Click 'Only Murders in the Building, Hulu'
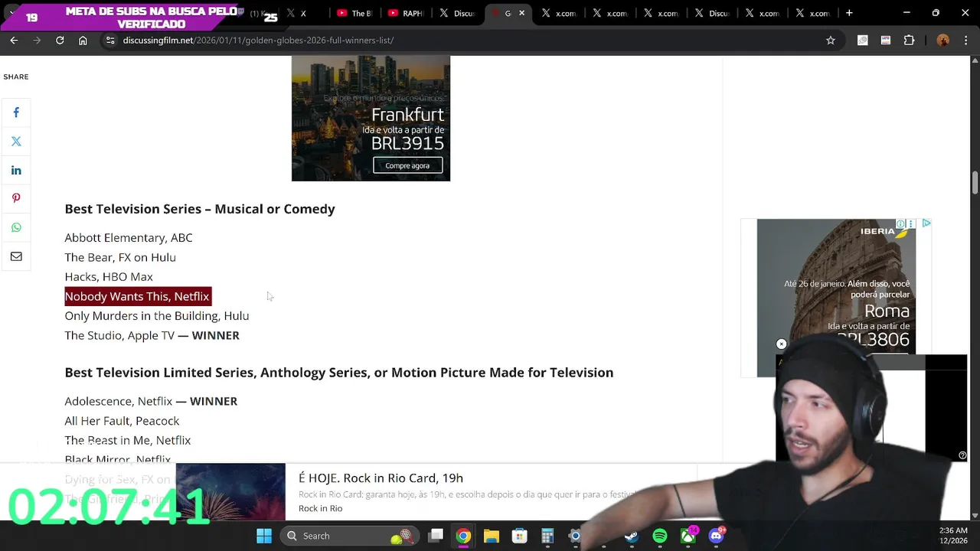This screenshot has height=551, width=980. pos(157,316)
